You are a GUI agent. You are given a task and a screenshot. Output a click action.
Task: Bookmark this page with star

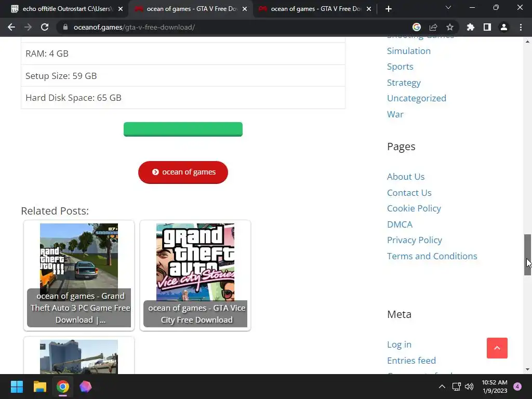click(x=450, y=27)
